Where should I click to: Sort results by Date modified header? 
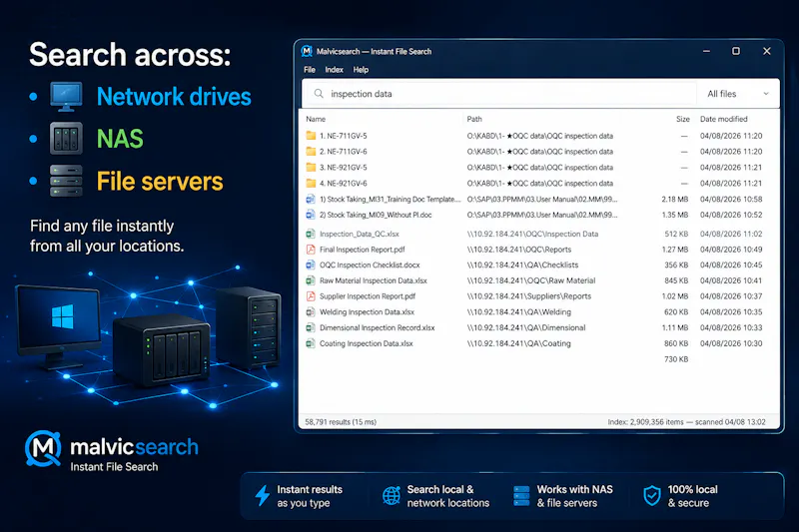click(x=723, y=119)
